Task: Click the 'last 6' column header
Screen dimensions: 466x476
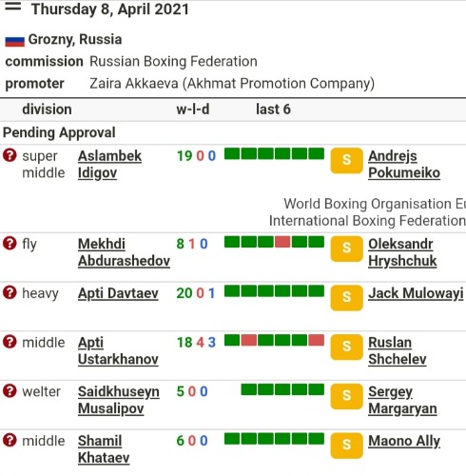Action: (273, 109)
